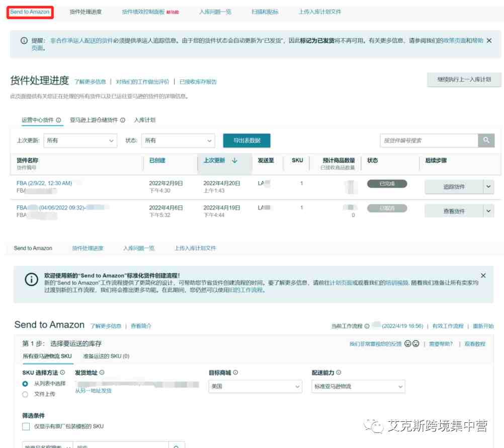Focus the 按货件编号搜索 search field
504x448 pixels.
click(x=429, y=140)
